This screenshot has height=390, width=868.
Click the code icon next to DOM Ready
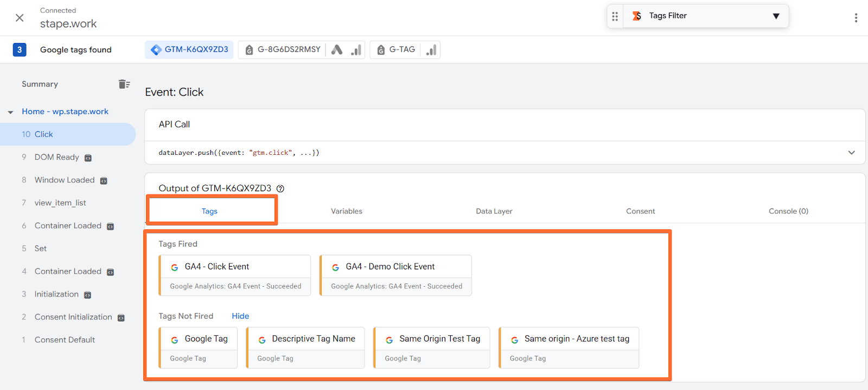coord(88,158)
